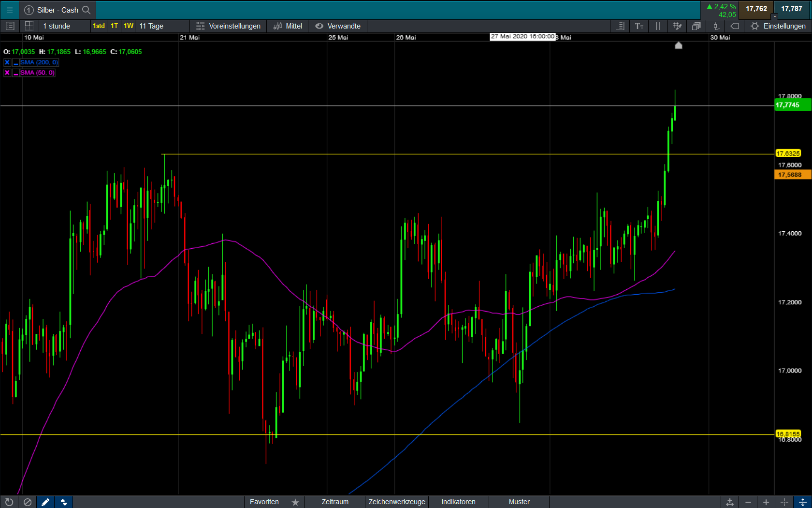Open the chart list panel icon
This screenshot has height=508, width=812.
tap(10, 26)
